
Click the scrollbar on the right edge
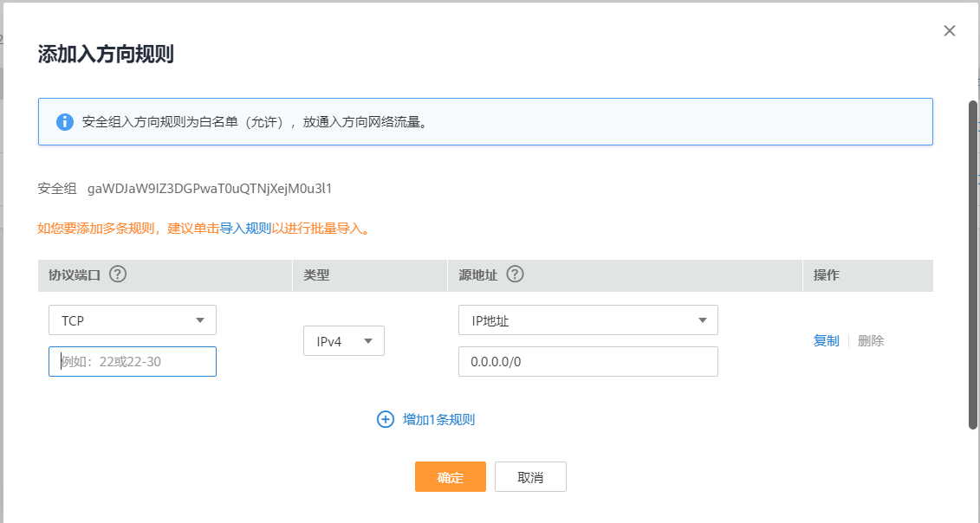click(x=970, y=260)
